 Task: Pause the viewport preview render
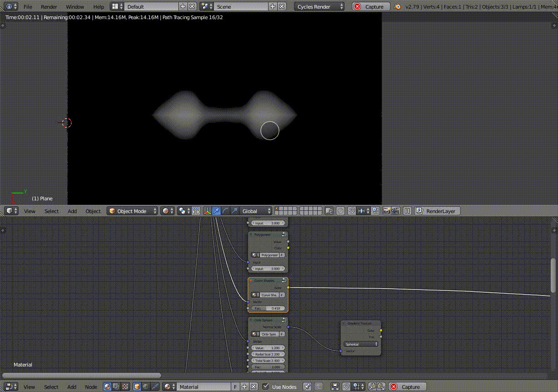407,211
